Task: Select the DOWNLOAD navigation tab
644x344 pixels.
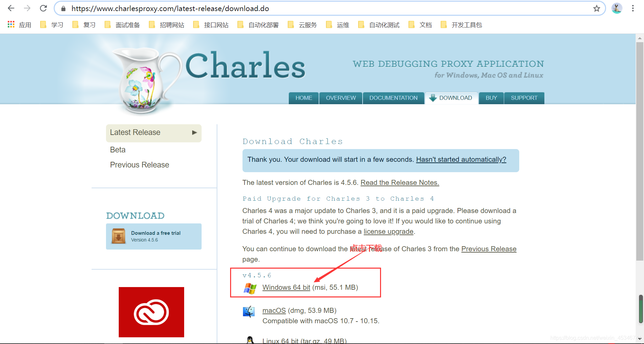Action: (451, 98)
